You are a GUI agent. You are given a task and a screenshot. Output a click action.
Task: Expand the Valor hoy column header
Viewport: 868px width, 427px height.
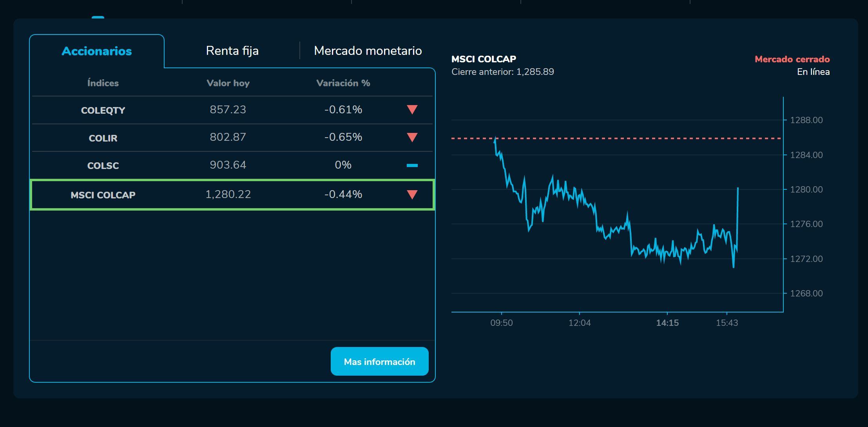pos(228,83)
